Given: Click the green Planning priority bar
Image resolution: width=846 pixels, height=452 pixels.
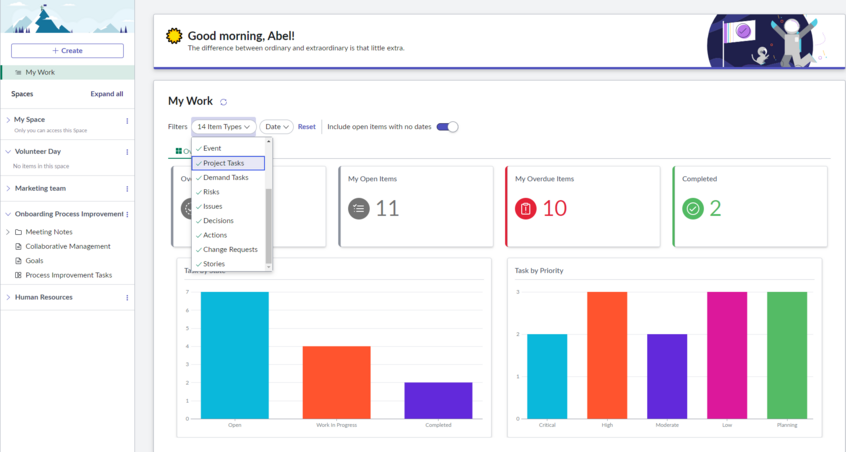Looking at the screenshot, I should click(787, 355).
